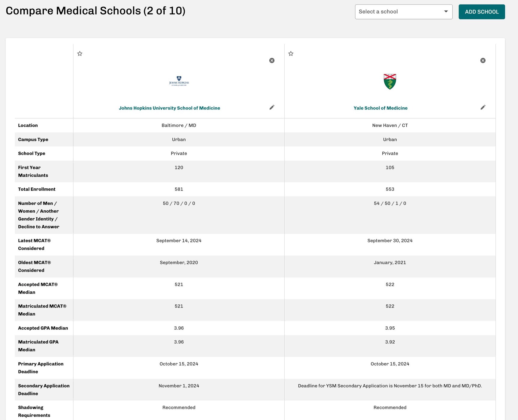The width and height of the screenshot is (518, 420).
Task: Click the Accepted GPA Median row header
Action: pyautogui.click(x=43, y=328)
